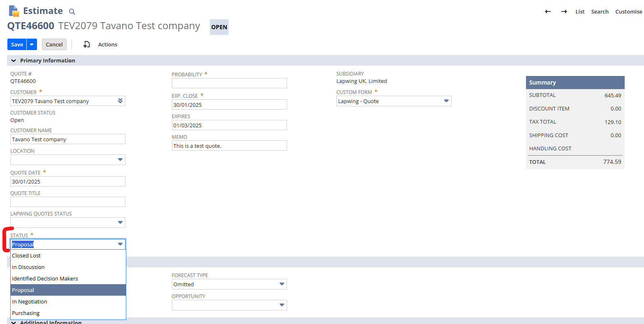
Task: Open quick search with the magnifier beside Estimate
Action: tap(72, 11)
